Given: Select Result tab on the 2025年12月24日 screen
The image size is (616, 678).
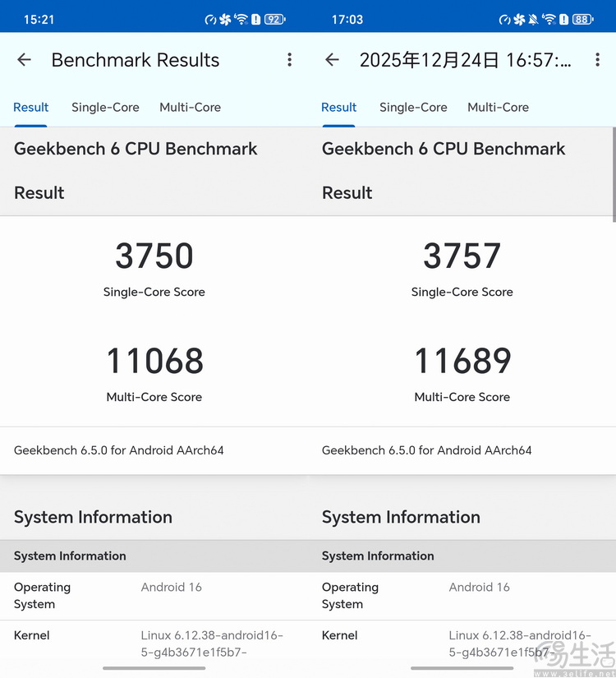Looking at the screenshot, I should (338, 108).
